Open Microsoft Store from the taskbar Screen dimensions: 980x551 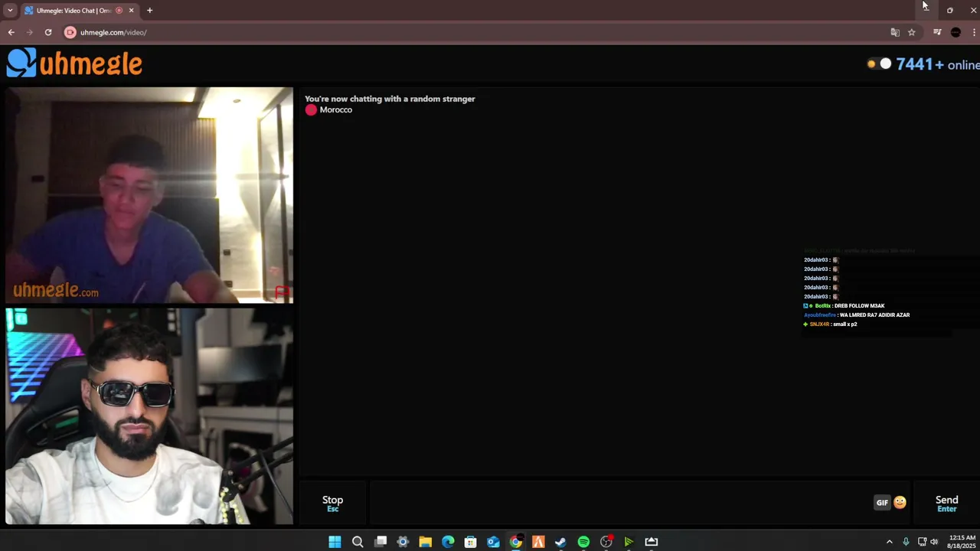pyautogui.click(x=470, y=542)
